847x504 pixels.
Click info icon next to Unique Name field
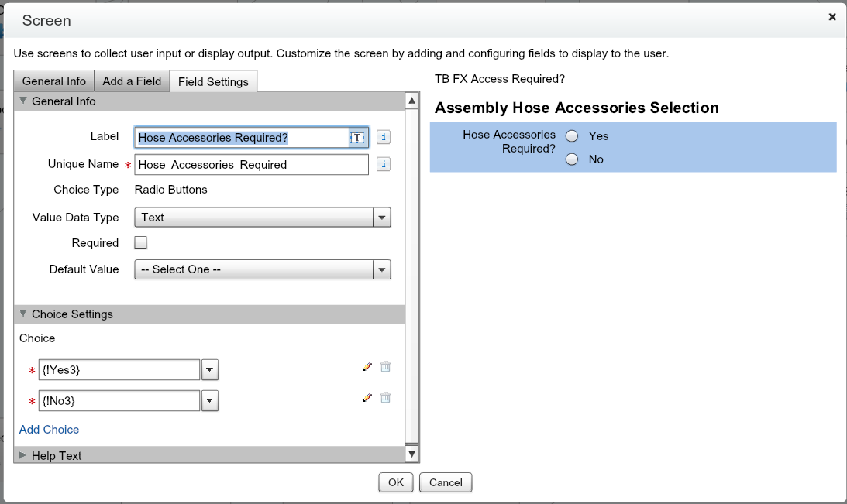[384, 164]
